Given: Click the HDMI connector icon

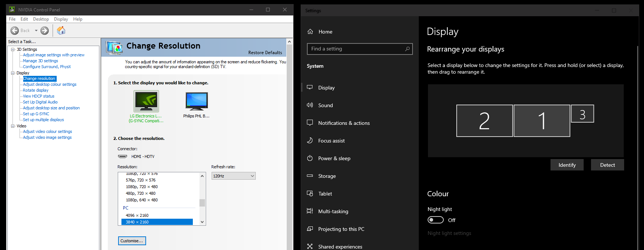Looking at the screenshot, I should [x=123, y=156].
